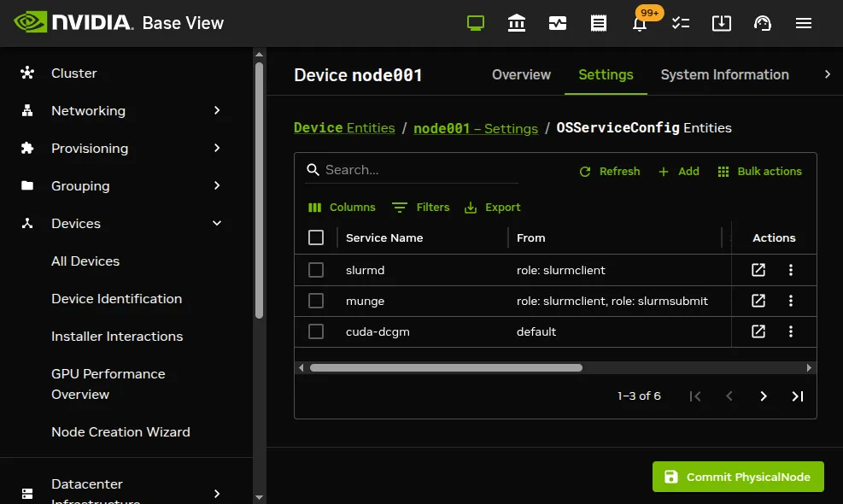Open more actions for slurmd row
The image size is (843, 504).
[x=790, y=270]
